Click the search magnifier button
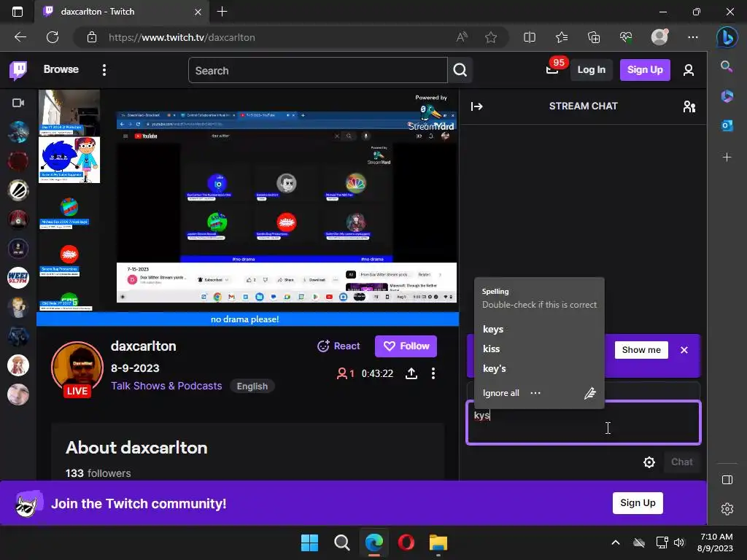 pyautogui.click(x=460, y=71)
